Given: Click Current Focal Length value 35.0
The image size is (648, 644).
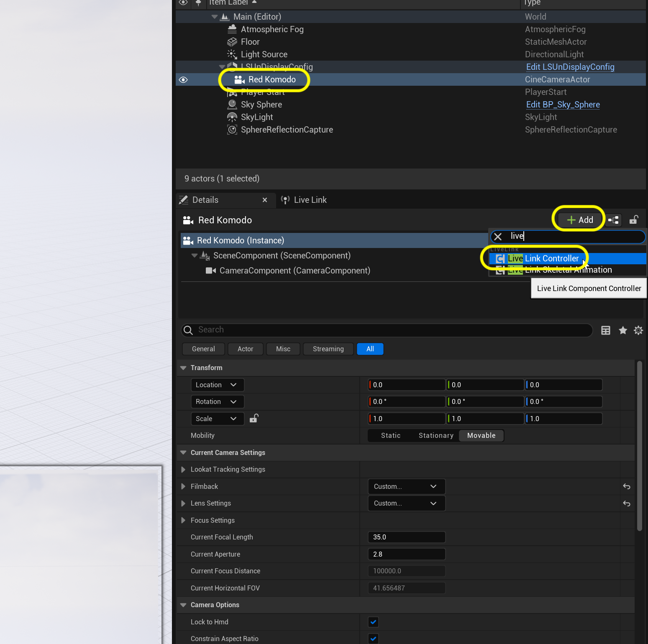Looking at the screenshot, I should pyautogui.click(x=407, y=537).
